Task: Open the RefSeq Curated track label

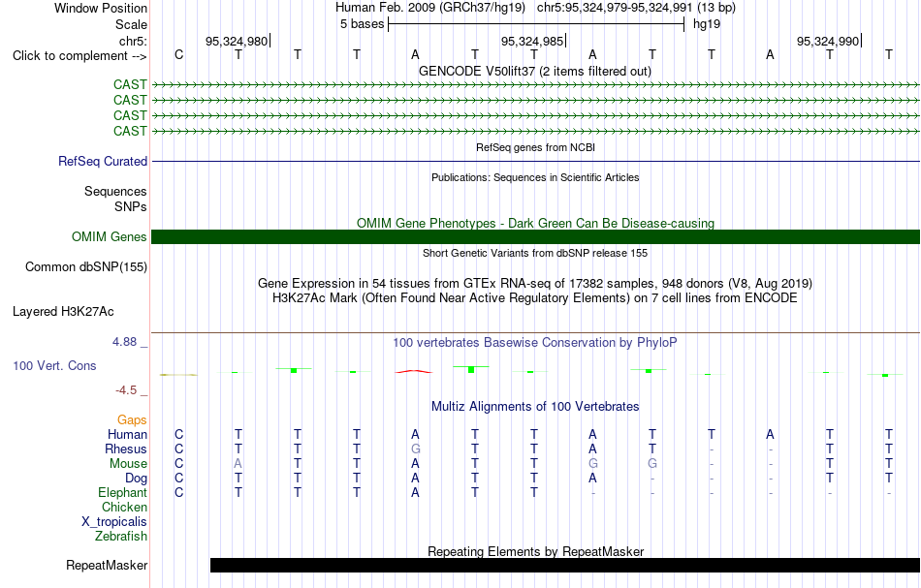Action: tap(102, 162)
